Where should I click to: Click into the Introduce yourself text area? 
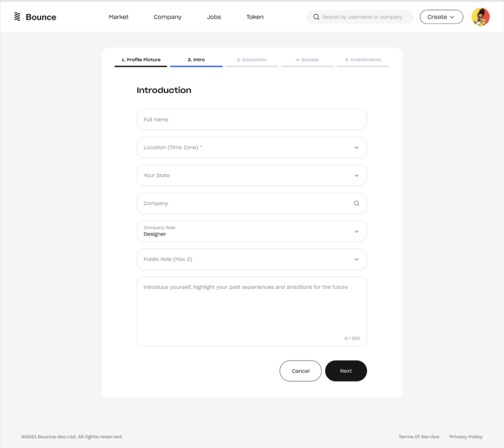tap(252, 311)
